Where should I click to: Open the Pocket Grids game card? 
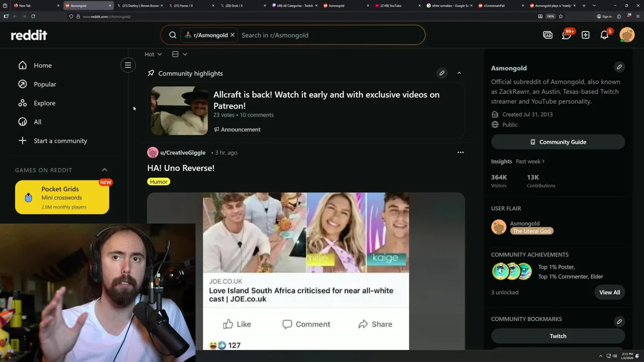[62, 197]
